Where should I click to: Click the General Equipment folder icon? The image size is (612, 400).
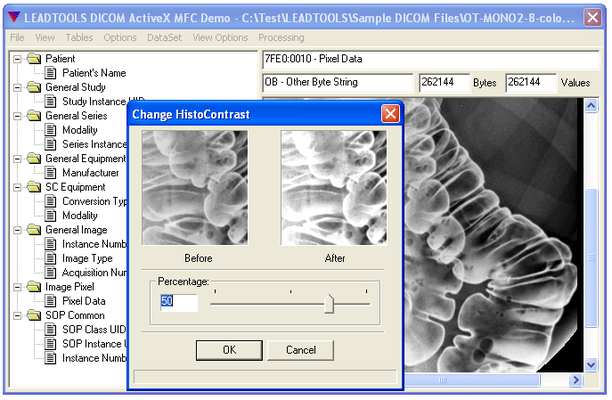click(x=34, y=159)
